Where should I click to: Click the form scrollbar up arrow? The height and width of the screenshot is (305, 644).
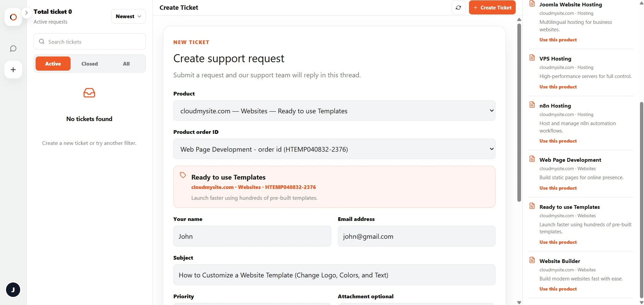pyautogui.click(x=519, y=20)
